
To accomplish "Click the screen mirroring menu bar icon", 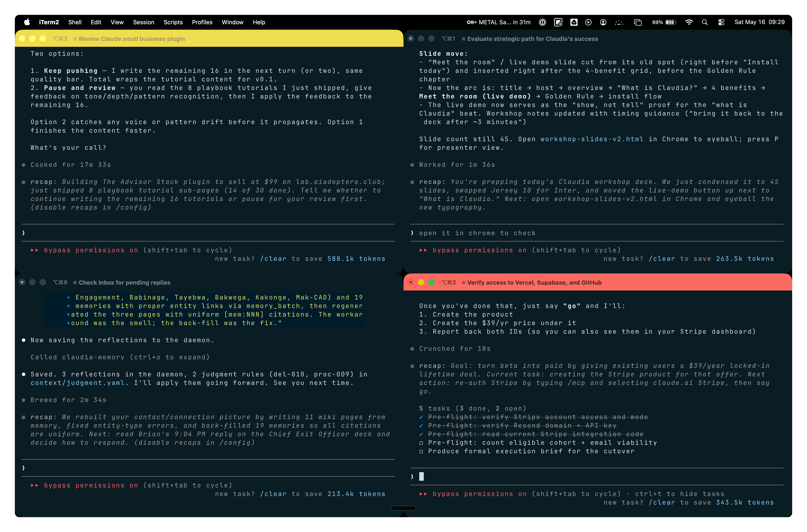I will 638,22.
